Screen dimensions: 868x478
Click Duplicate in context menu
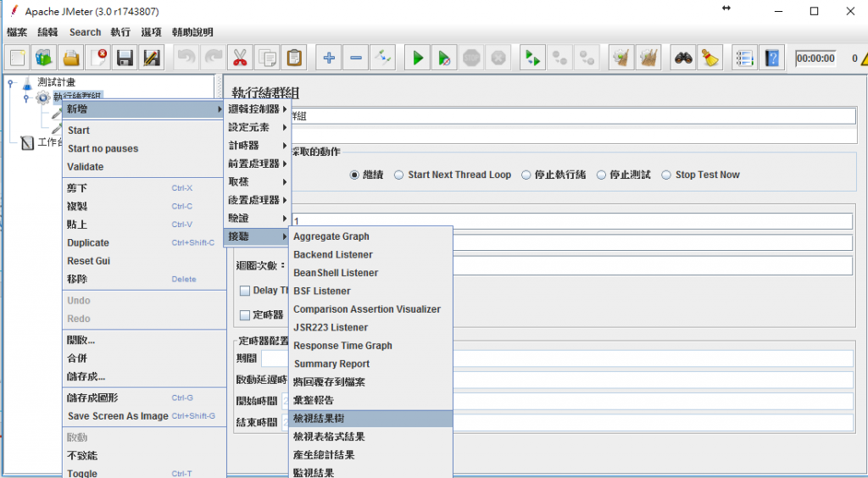click(144, 243)
